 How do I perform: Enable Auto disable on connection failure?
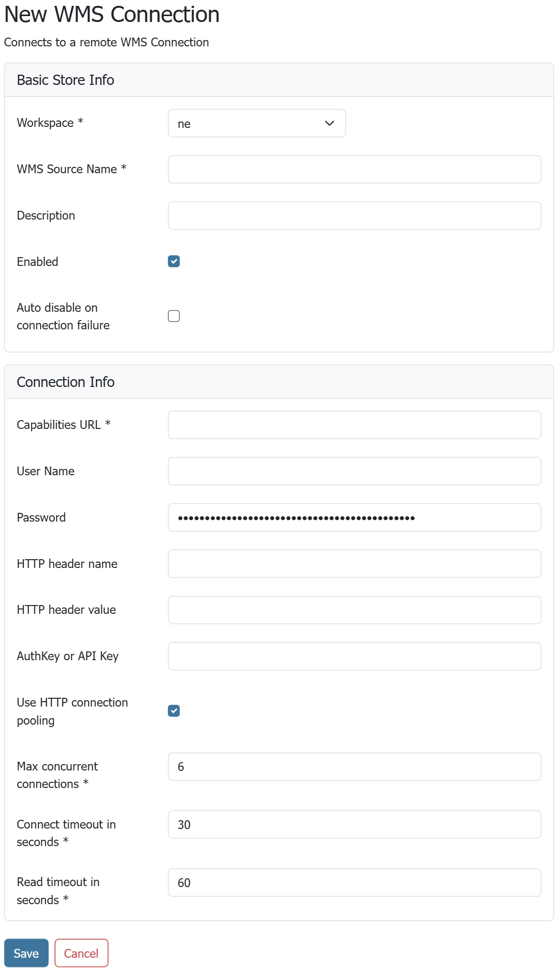click(174, 316)
